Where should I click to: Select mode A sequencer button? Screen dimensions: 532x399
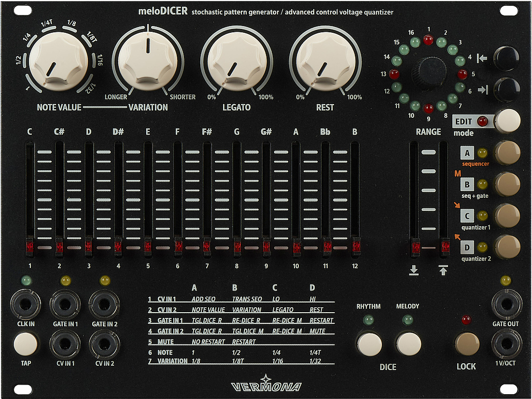click(507, 153)
